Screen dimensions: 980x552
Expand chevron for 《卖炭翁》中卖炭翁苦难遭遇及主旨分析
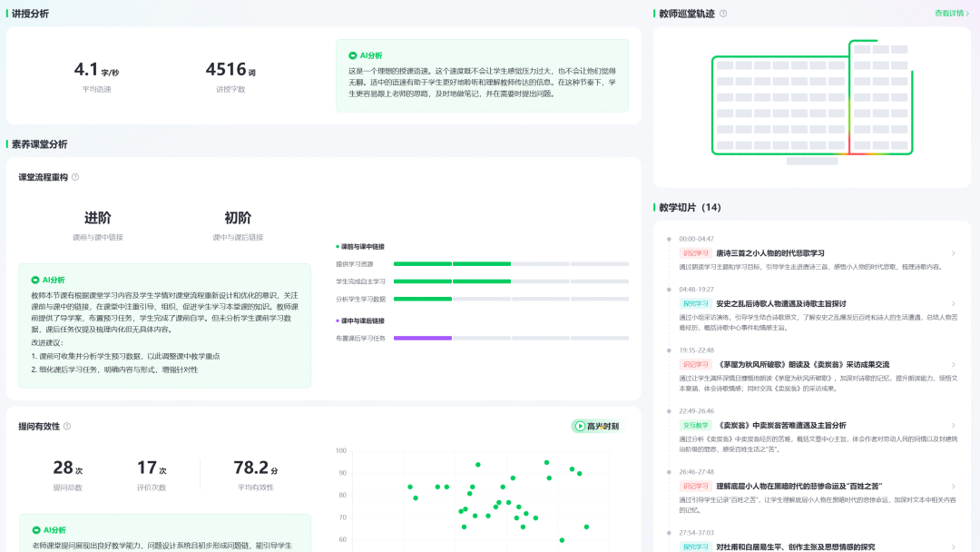(x=953, y=425)
